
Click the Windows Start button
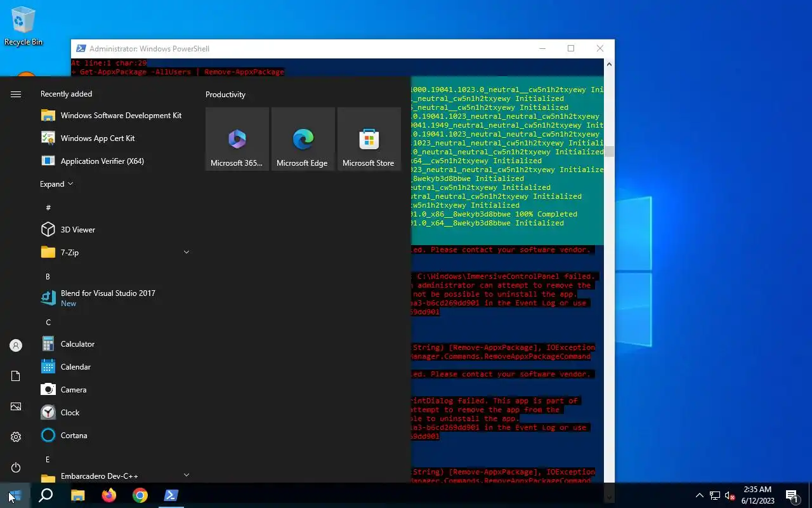coord(15,495)
